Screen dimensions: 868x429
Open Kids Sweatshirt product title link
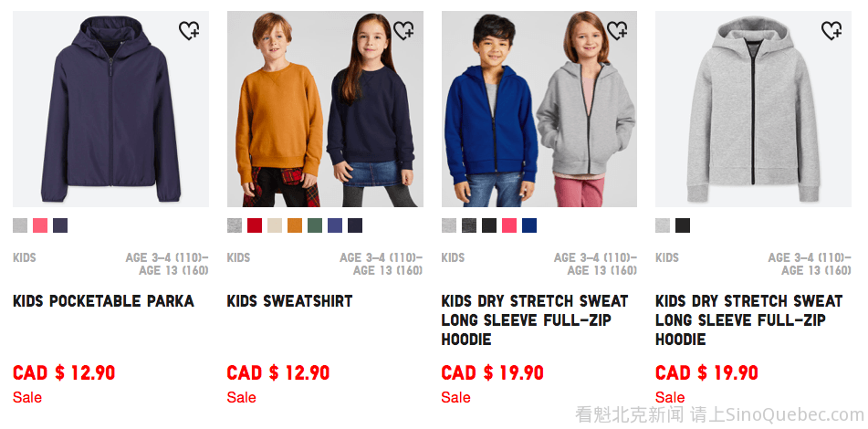pyautogui.click(x=289, y=301)
